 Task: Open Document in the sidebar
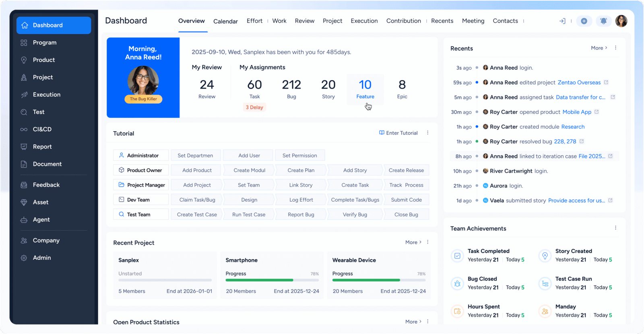pyautogui.click(x=54, y=164)
